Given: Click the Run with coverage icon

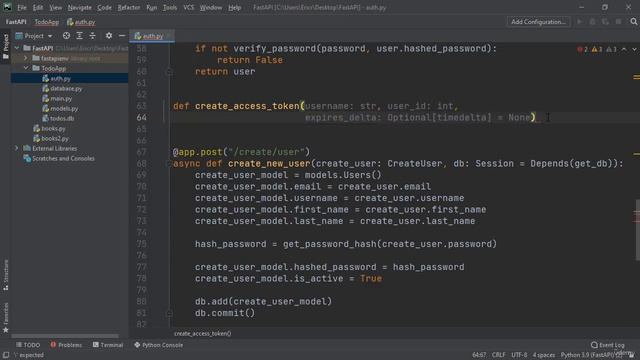Looking at the screenshot, I should 605,22.
